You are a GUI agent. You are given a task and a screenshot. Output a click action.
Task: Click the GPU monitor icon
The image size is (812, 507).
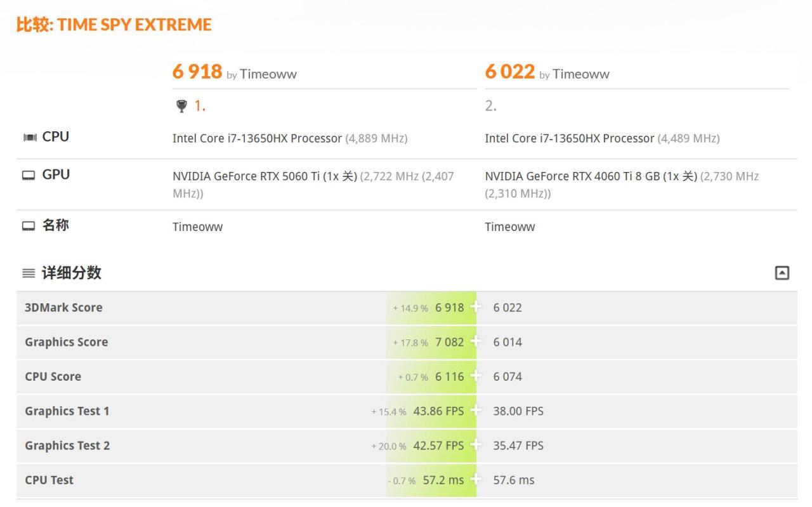pyautogui.click(x=29, y=175)
